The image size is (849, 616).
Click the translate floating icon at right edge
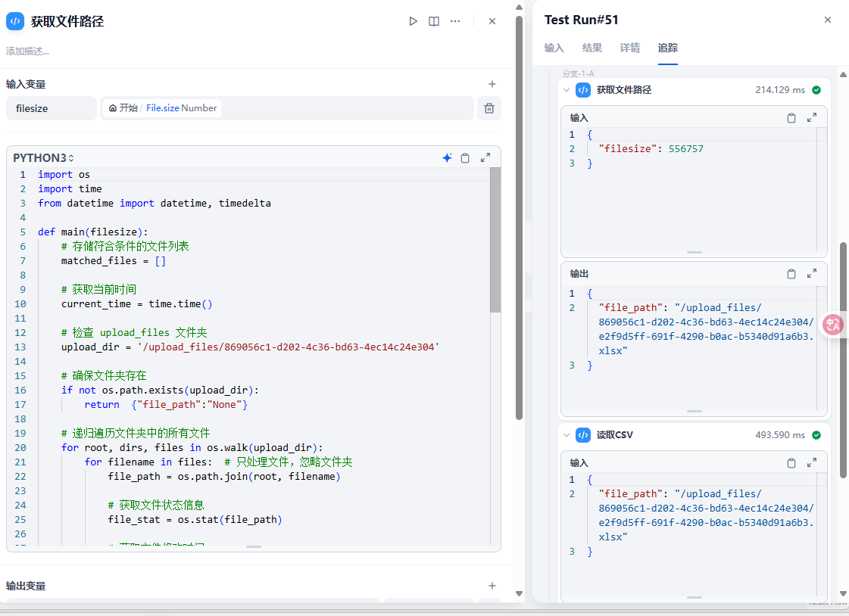tap(833, 325)
